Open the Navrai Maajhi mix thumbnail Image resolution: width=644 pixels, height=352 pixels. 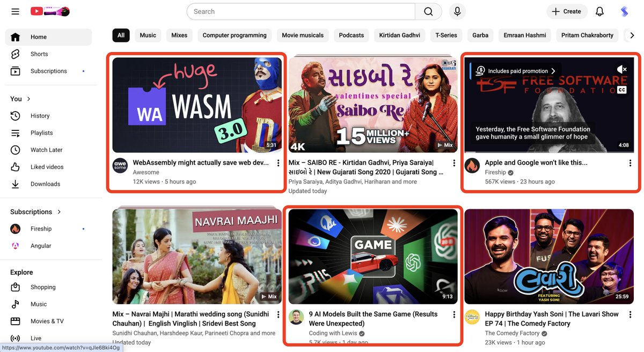pos(197,256)
